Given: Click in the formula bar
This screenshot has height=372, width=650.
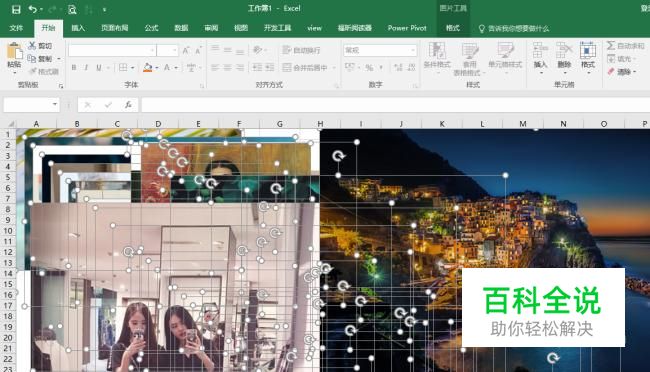Looking at the screenshot, I should 395,105.
